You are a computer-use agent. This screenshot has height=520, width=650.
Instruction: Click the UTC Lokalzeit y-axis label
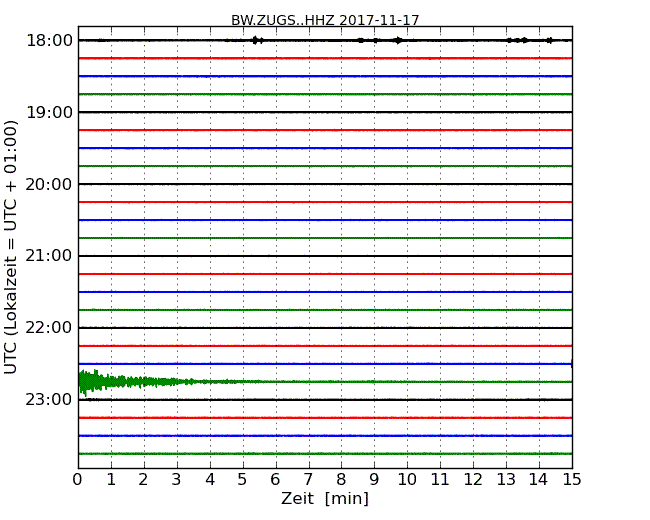pos(11,247)
